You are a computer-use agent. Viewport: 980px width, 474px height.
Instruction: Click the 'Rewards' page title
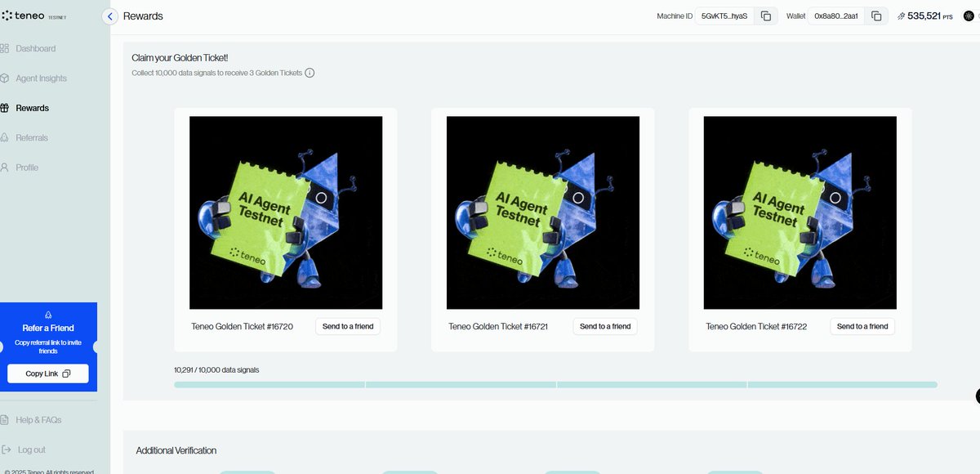(143, 16)
